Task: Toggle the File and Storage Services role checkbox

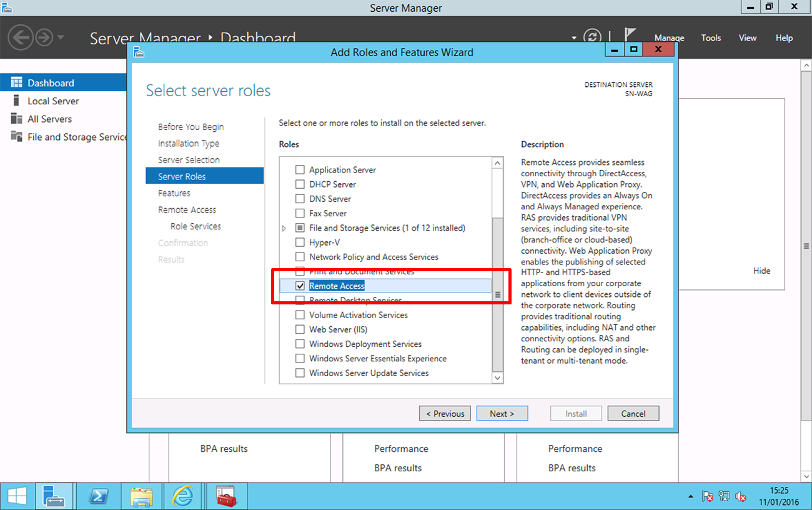Action: (x=300, y=228)
